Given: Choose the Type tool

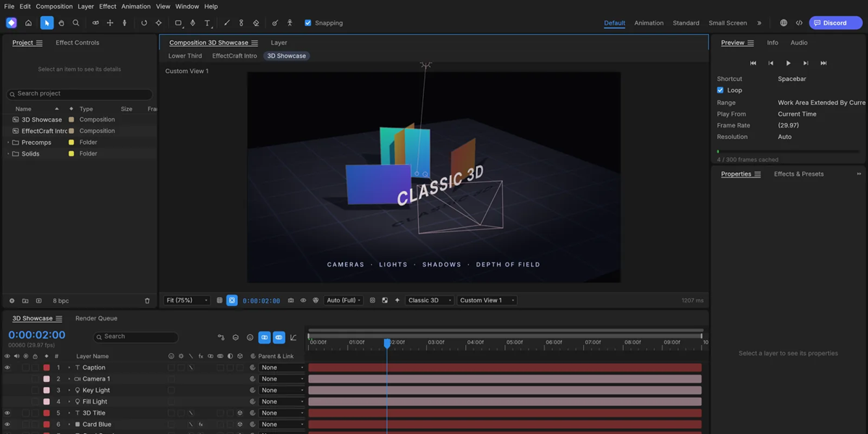Looking at the screenshot, I should 208,23.
